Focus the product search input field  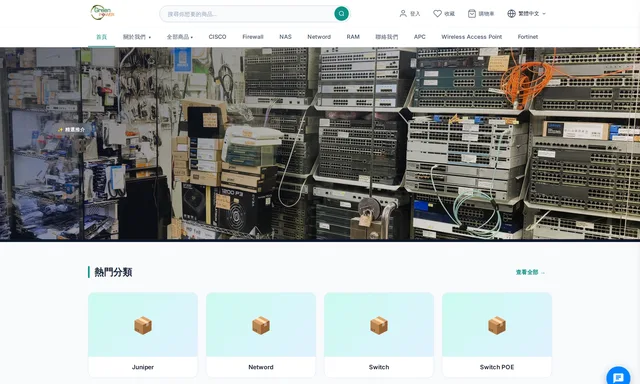[248, 13]
